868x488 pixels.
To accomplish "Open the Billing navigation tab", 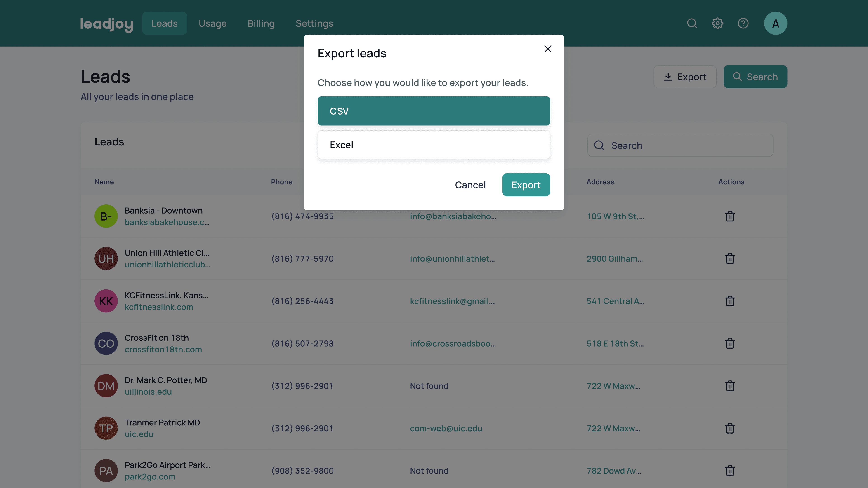I will coord(261,23).
